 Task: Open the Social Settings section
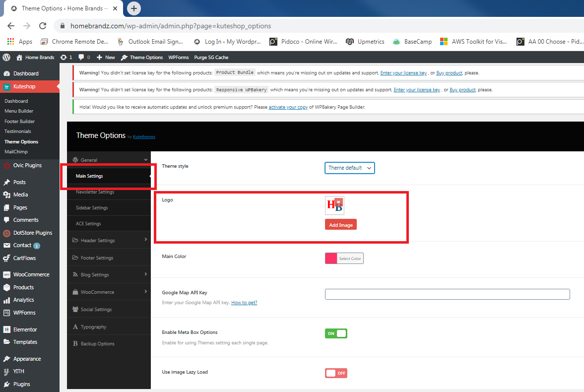pos(109,309)
